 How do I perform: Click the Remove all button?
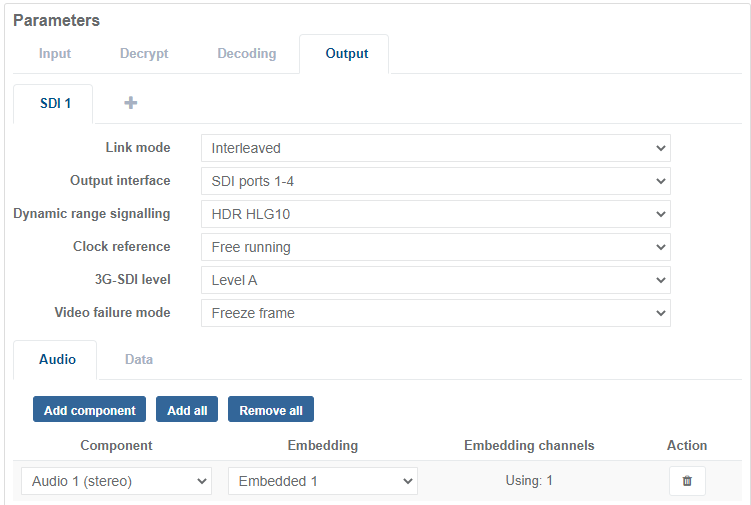pyautogui.click(x=271, y=410)
